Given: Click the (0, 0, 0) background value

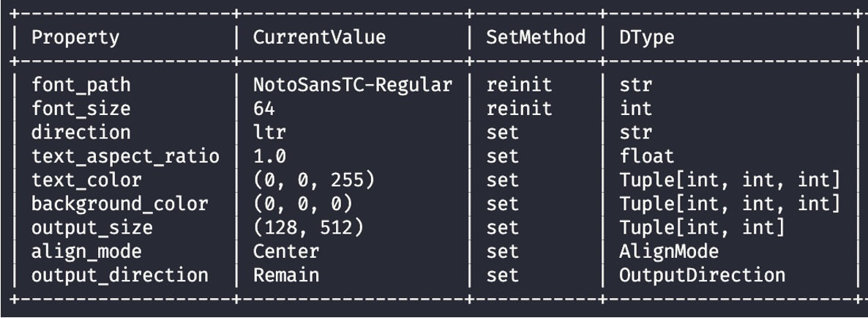Looking at the screenshot, I should coord(303,204).
